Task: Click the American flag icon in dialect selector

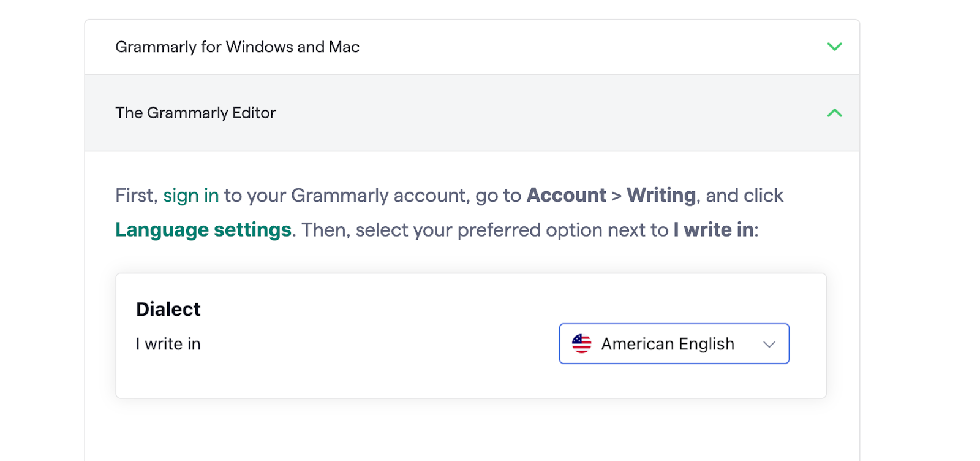Action: (x=581, y=344)
